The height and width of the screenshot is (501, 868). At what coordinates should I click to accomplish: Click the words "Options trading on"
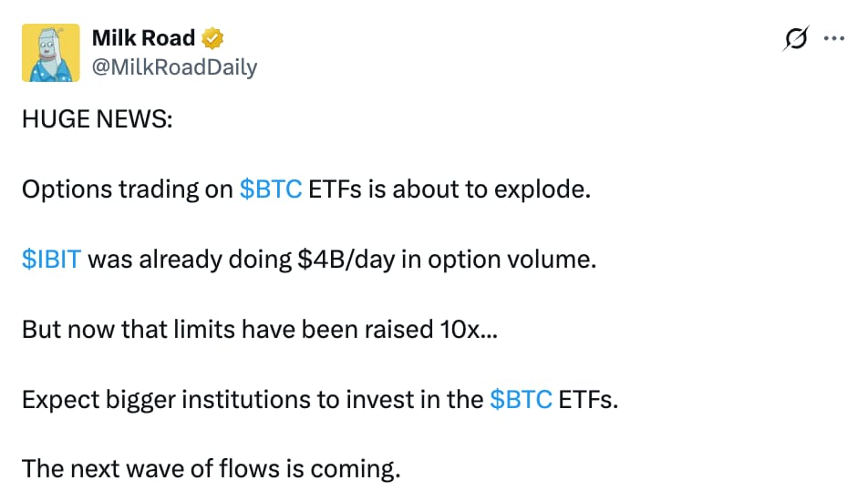(x=128, y=189)
